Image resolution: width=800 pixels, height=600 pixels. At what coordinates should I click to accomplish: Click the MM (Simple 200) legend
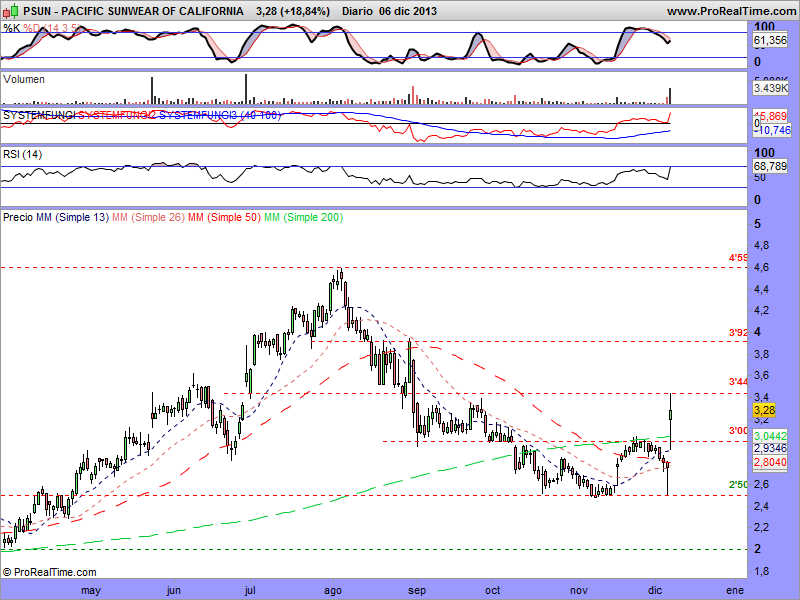pyautogui.click(x=303, y=217)
